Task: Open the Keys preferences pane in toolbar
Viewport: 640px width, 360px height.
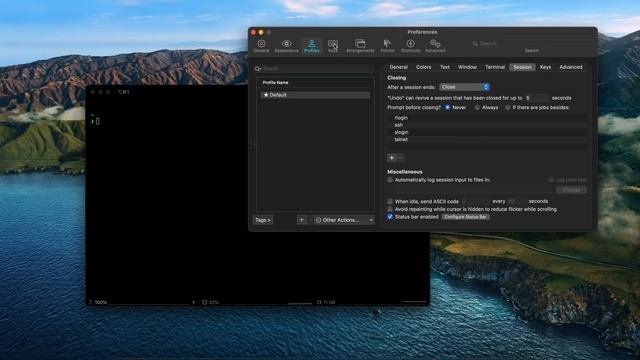Action: point(333,46)
